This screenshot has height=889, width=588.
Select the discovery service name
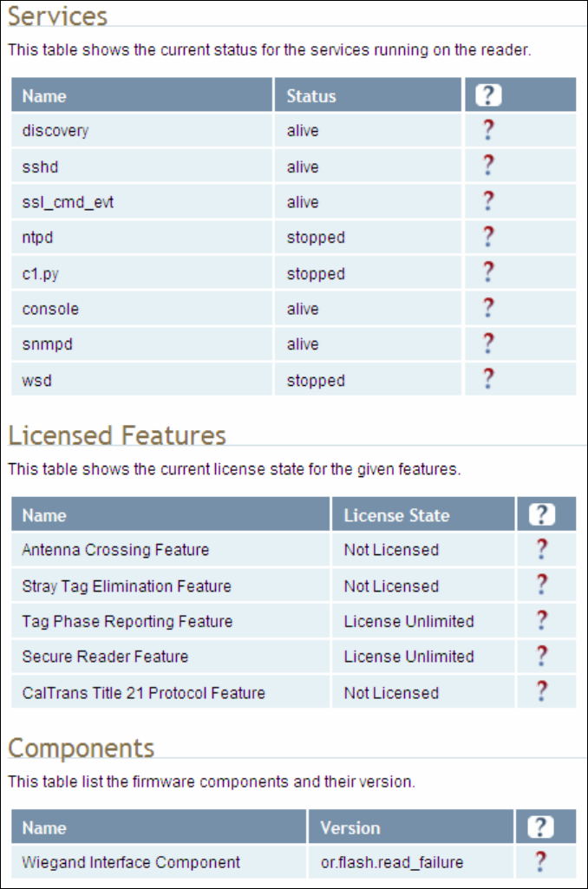click(56, 131)
